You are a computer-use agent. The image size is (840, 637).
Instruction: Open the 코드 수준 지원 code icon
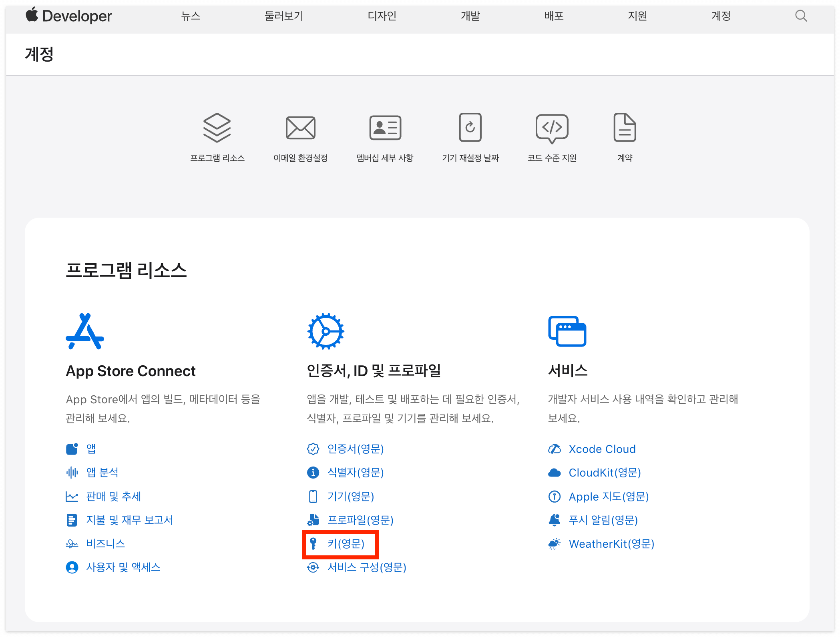click(552, 128)
